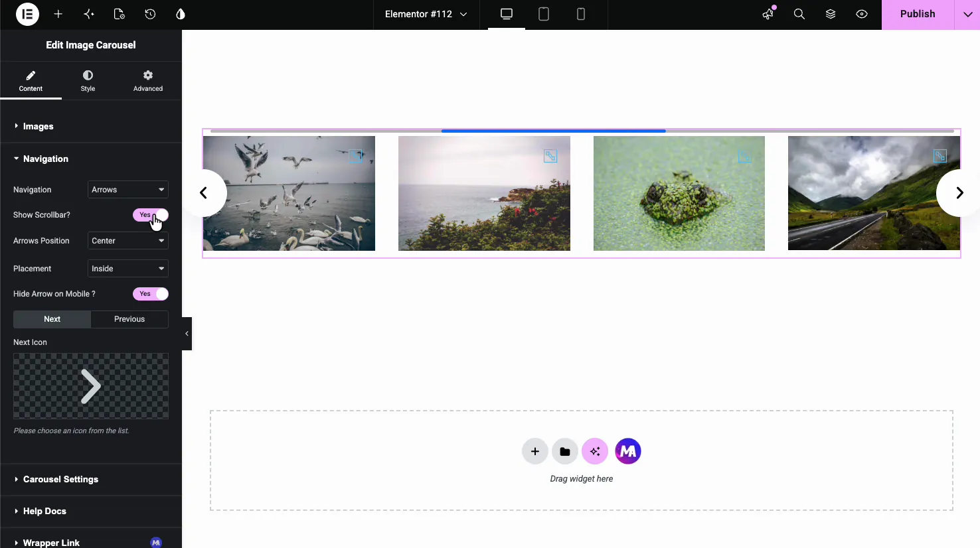The image size is (980, 548).
Task: Expand the Images section
Action: [x=91, y=126]
